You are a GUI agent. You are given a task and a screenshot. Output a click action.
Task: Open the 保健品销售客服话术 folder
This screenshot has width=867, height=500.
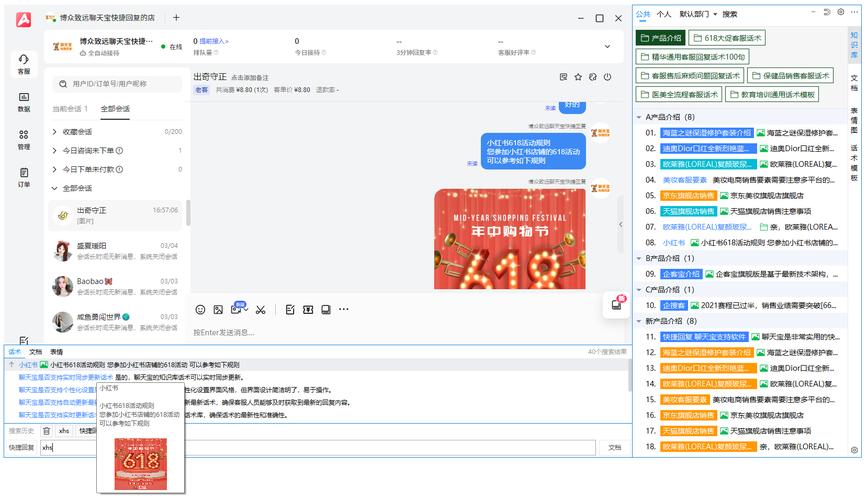tap(791, 76)
